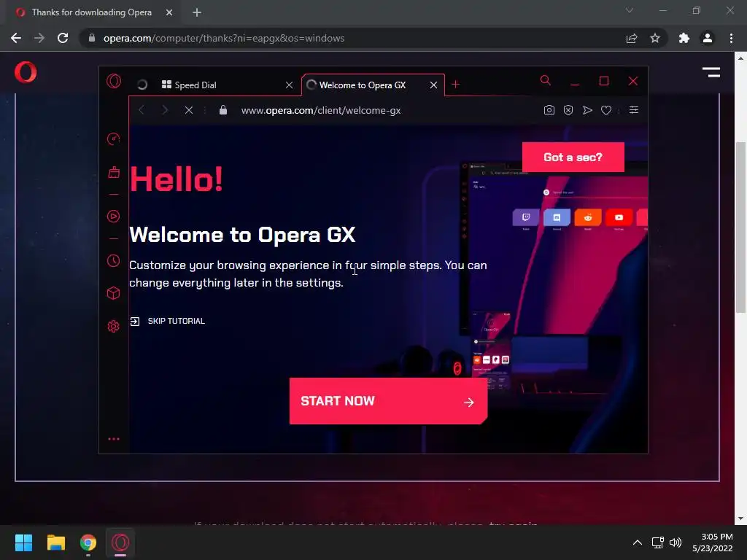The image size is (747, 560).
Task: Click Chrome back arrow
Action: (x=16, y=38)
